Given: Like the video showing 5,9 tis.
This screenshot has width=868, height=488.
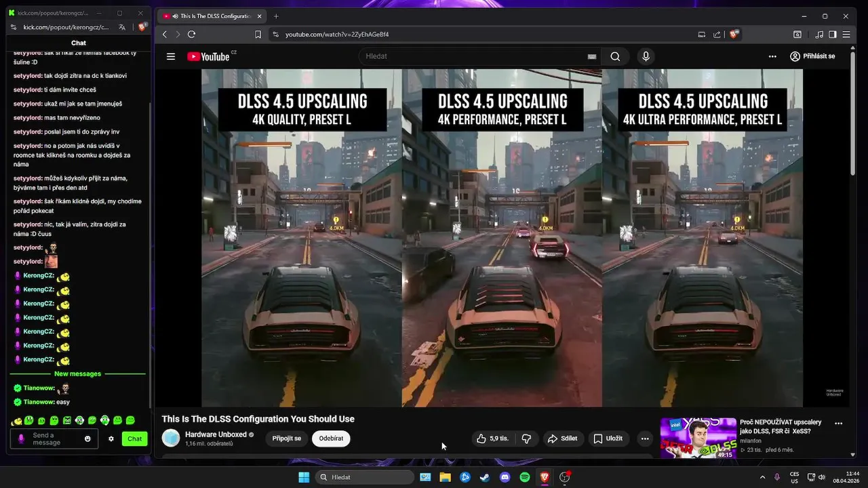Looking at the screenshot, I should tap(492, 439).
